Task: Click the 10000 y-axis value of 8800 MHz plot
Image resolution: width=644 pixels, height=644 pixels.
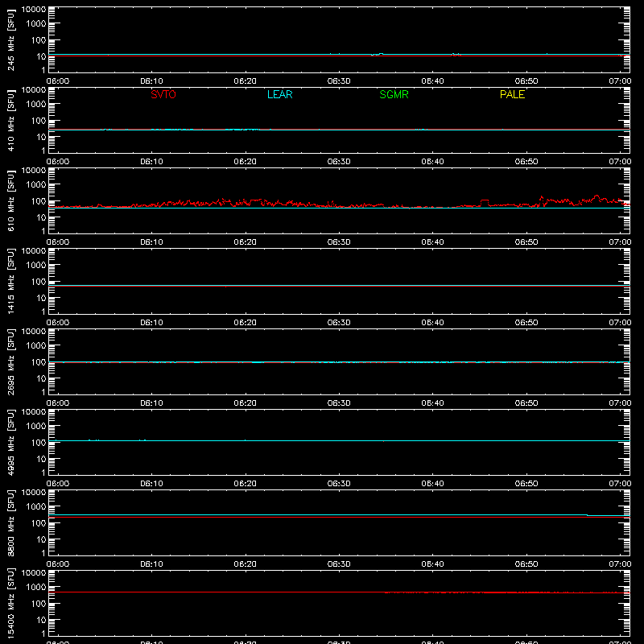Action: 34,492
